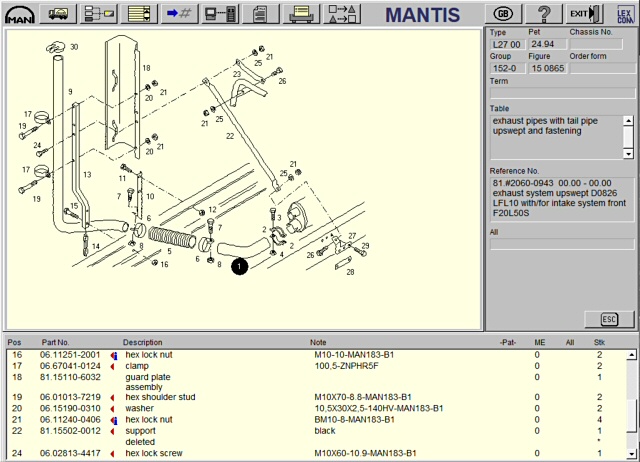640x462 pixels.
Task: Select part number 06.11251-2001
Action: (70, 355)
